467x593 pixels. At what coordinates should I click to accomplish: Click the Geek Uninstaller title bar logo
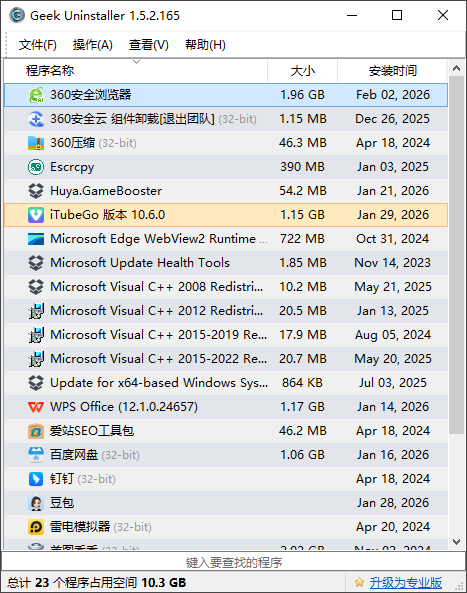pyautogui.click(x=17, y=16)
